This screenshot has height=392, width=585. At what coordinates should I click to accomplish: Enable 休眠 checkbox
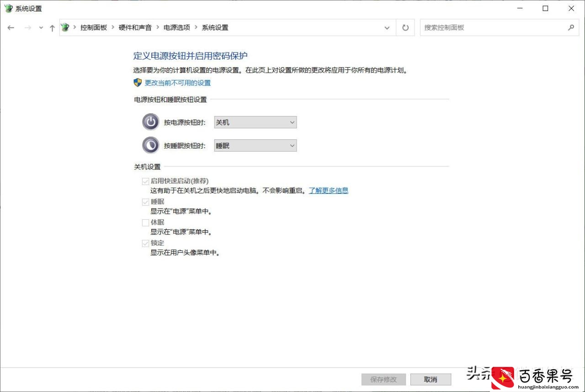146,222
